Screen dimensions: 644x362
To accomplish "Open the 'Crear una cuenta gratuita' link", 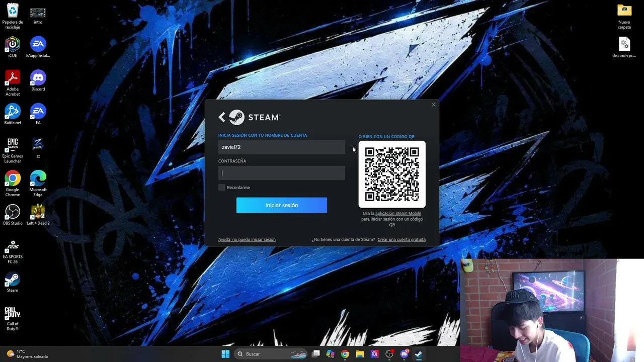I will pos(401,239).
